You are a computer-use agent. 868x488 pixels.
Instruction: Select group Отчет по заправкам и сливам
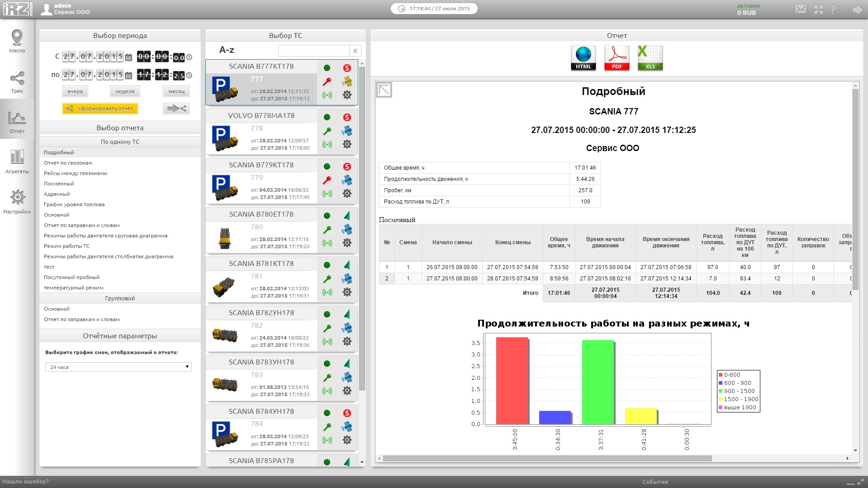pos(120,319)
